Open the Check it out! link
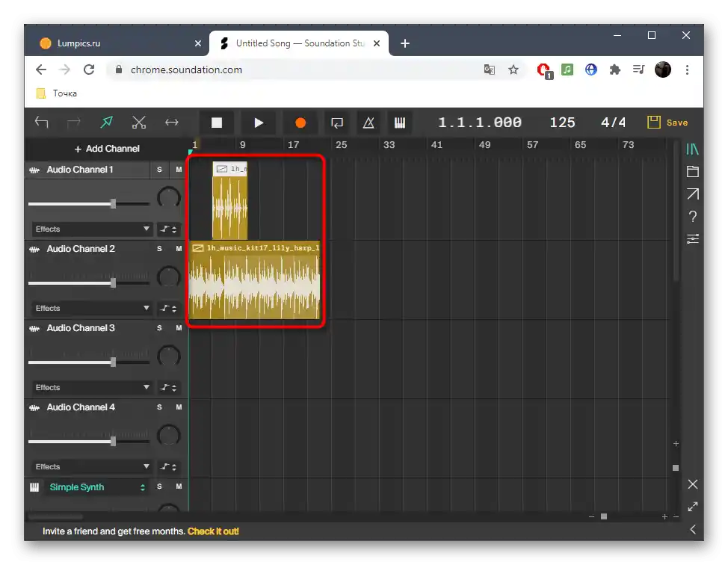The width and height of the screenshot is (728, 565). coord(213,531)
